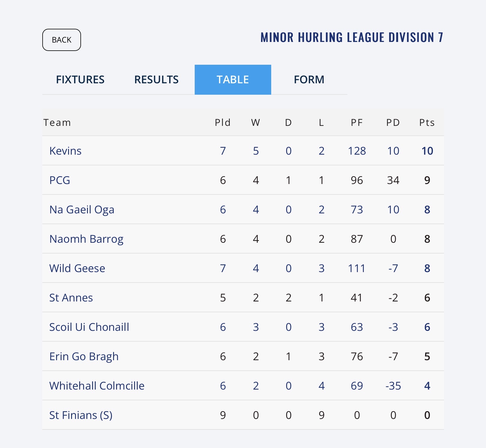Open the PCG team link
Screen dimensions: 486x448
[x=60, y=180]
